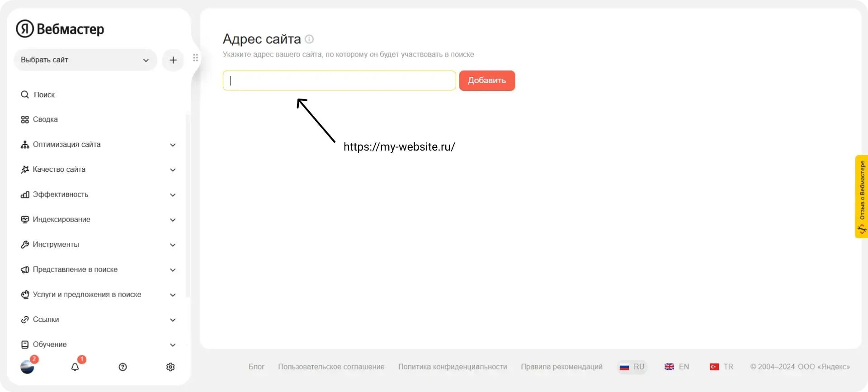This screenshot has width=868, height=392.
Task: Open Политика конфиденциальности link
Action: (453, 367)
